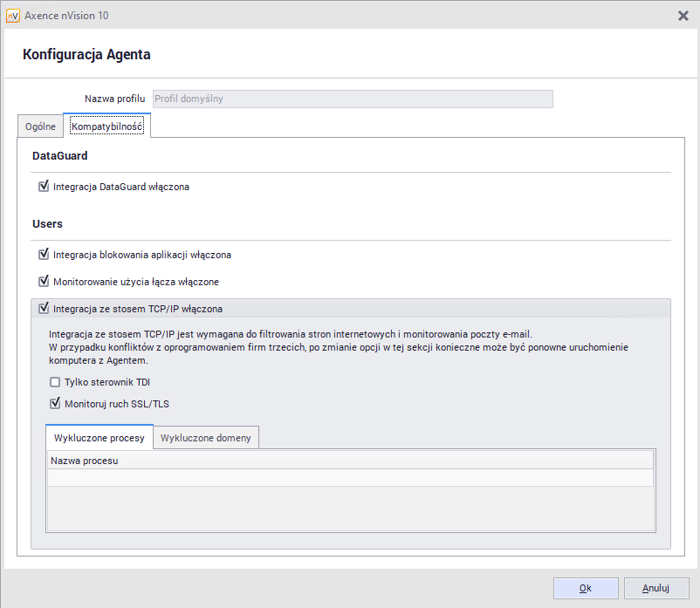The width and height of the screenshot is (700, 608).
Task: Close the Konfiguracja Agenta dialog
Action: [684, 15]
